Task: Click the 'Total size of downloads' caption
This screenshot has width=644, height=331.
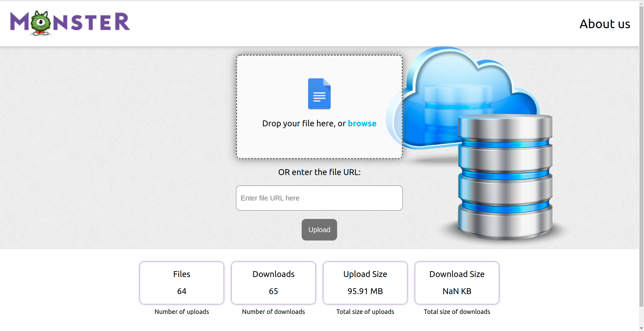Action: (x=457, y=312)
